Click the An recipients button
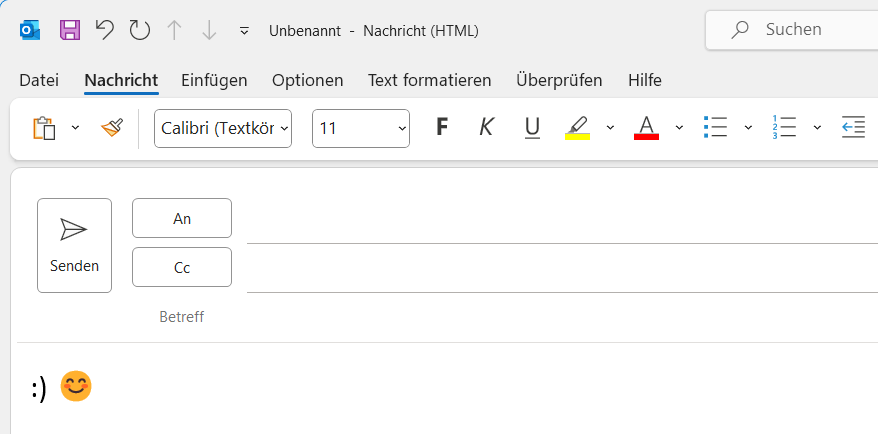The width and height of the screenshot is (878, 434). 182,218
